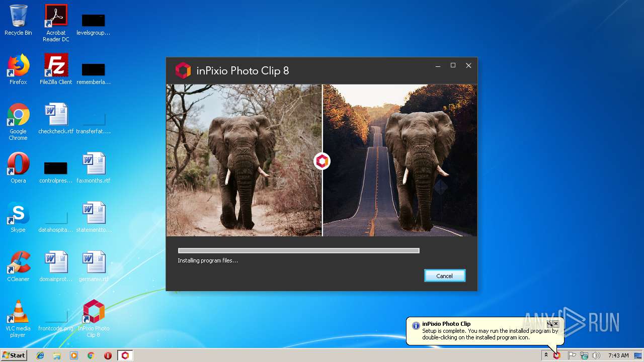Click the split-view divider logo handle
Image resolution: width=644 pixels, height=362 pixels.
(322, 161)
